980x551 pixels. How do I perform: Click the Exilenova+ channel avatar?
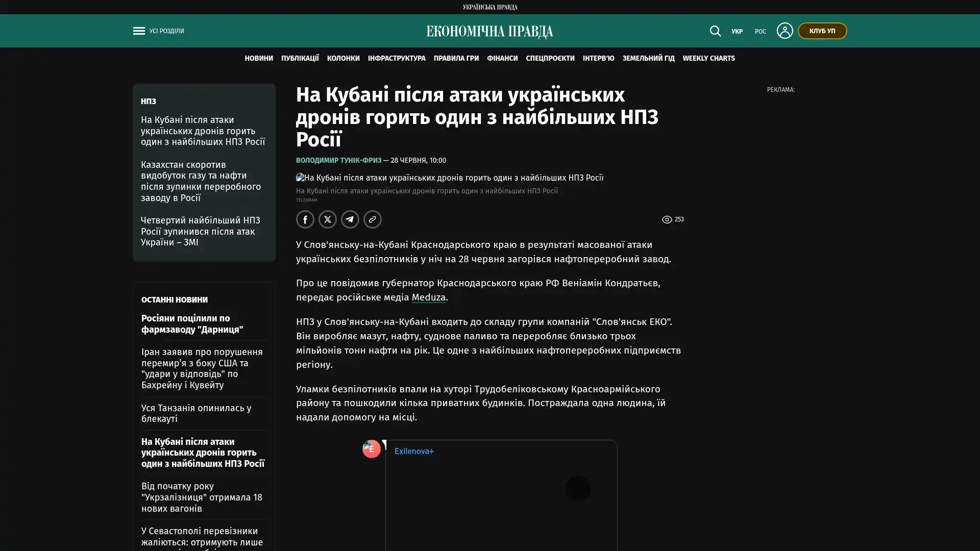click(371, 449)
